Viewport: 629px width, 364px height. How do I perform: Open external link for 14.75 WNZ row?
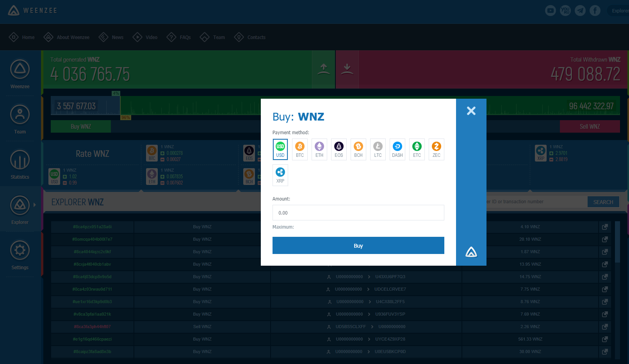point(605,277)
